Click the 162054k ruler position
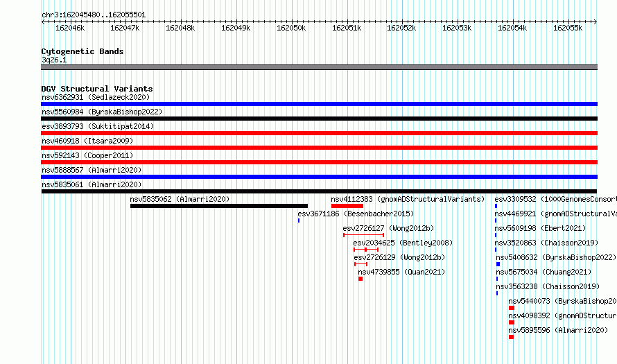617x364 pixels. point(512,28)
